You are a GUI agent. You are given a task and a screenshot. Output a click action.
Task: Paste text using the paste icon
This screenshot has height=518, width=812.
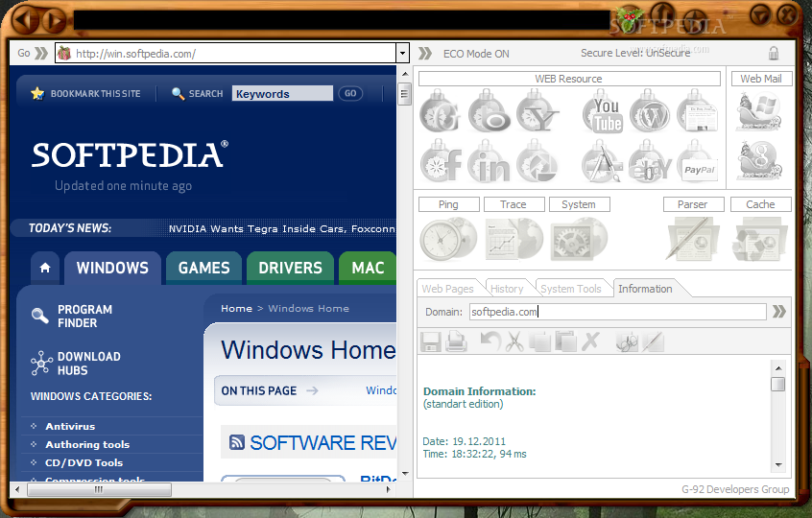click(x=565, y=342)
